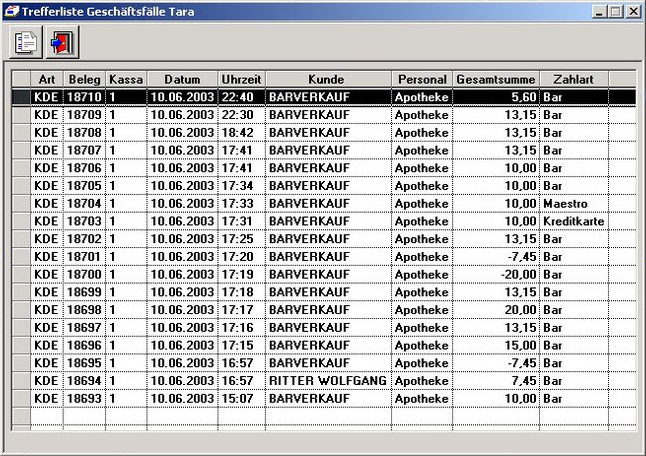Sort by the Beleg column header
This screenshot has width=646, height=456.
click(x=84, y=79)
